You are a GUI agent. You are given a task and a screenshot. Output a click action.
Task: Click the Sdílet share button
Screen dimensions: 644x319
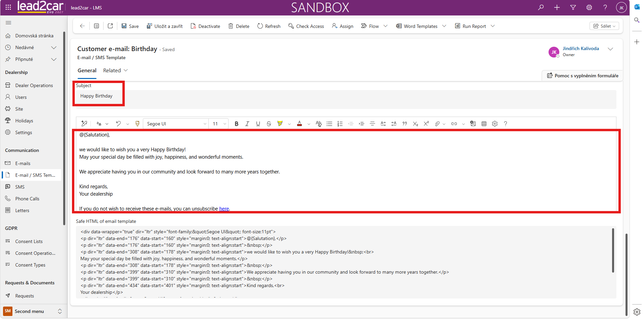pos(604,26)
